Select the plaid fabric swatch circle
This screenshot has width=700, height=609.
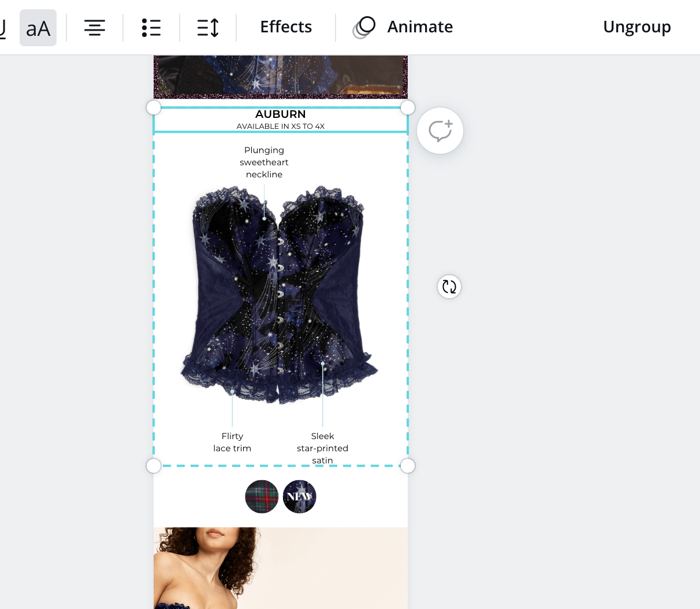pos(262,496)
